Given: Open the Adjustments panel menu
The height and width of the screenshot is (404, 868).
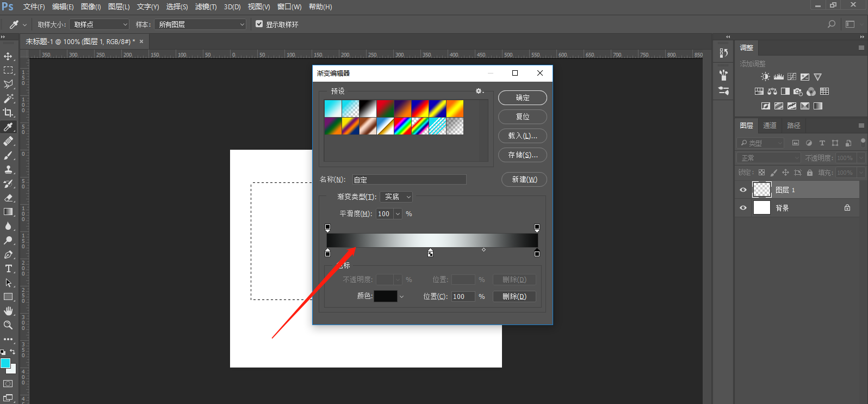Looking at the screenshot, I should tap(861, 48).
